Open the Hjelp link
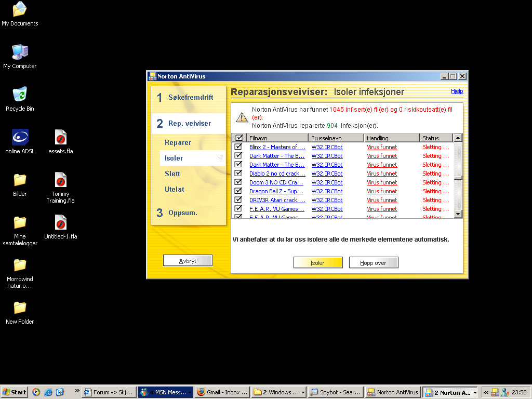Image resolution: width=532 pixels, height=399 pixels. coord(457,91)
